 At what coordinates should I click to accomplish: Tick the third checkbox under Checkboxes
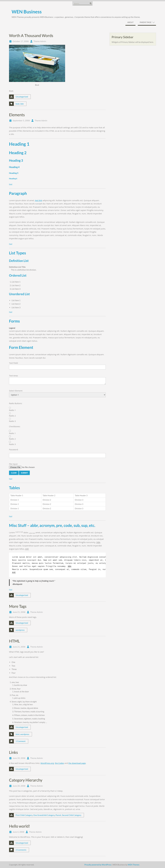point(10,442)
